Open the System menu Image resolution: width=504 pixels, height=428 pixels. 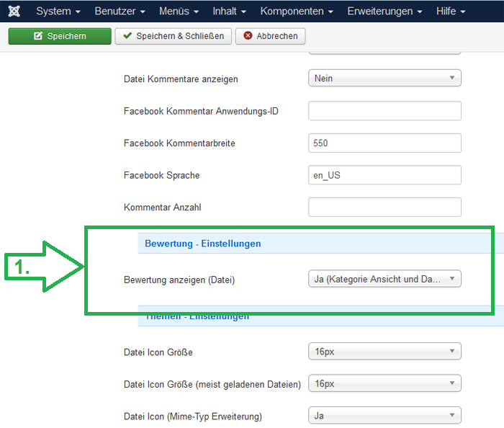[x=58, y=12]
